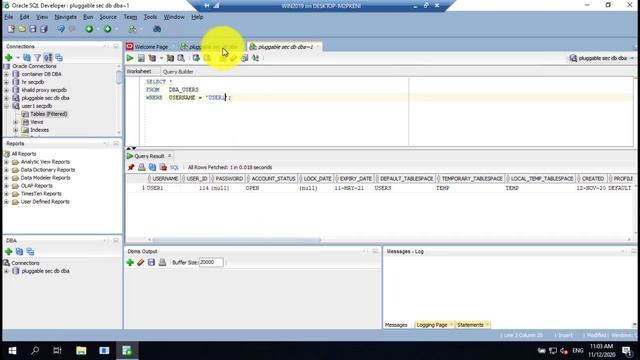Click the Undo toolbar icon
This screenshot has width=640, height=360.
60,29
